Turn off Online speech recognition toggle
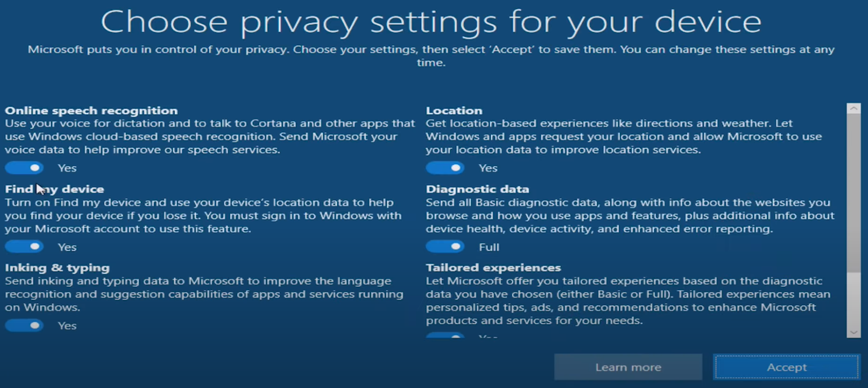868x388 pixels. point(24,168)
